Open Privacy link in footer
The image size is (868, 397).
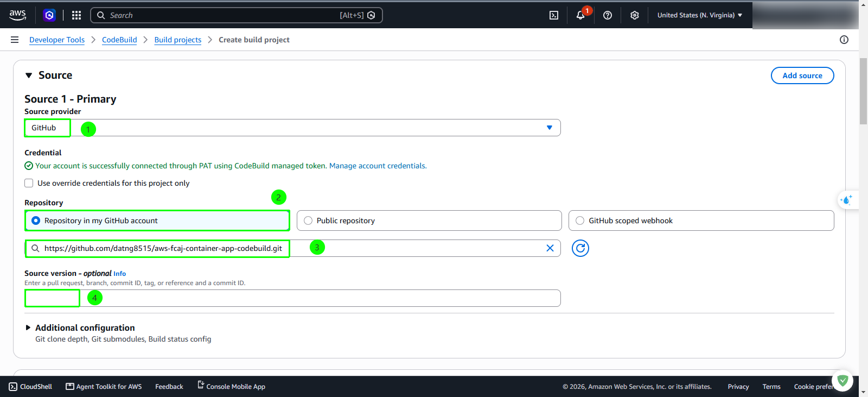click(738, 387)
